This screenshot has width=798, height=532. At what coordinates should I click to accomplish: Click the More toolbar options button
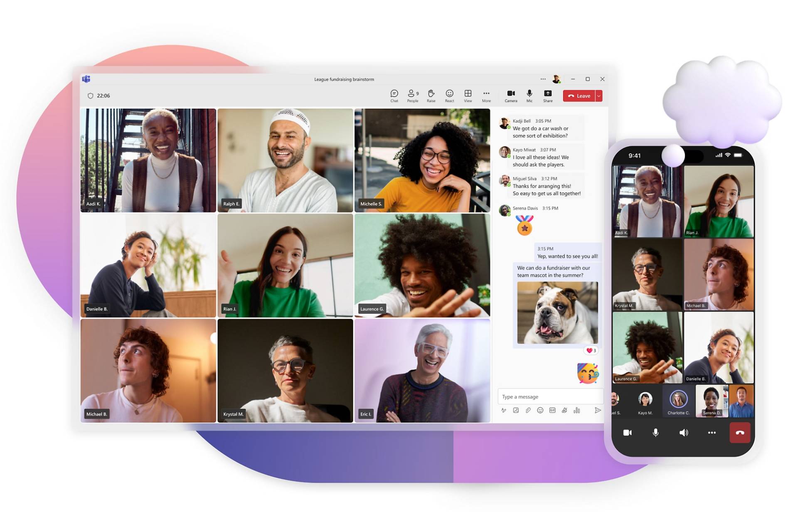pyautogui.click(x=486, y=95)
